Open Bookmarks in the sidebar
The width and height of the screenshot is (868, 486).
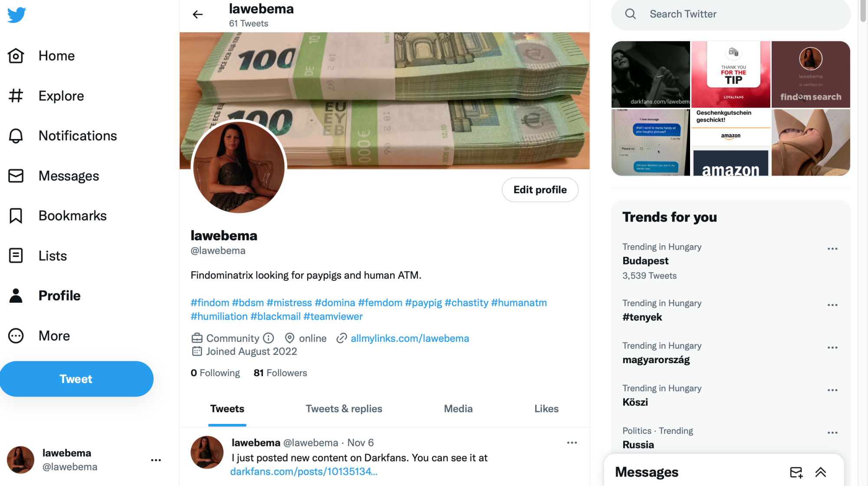click(x=57, y=216)
